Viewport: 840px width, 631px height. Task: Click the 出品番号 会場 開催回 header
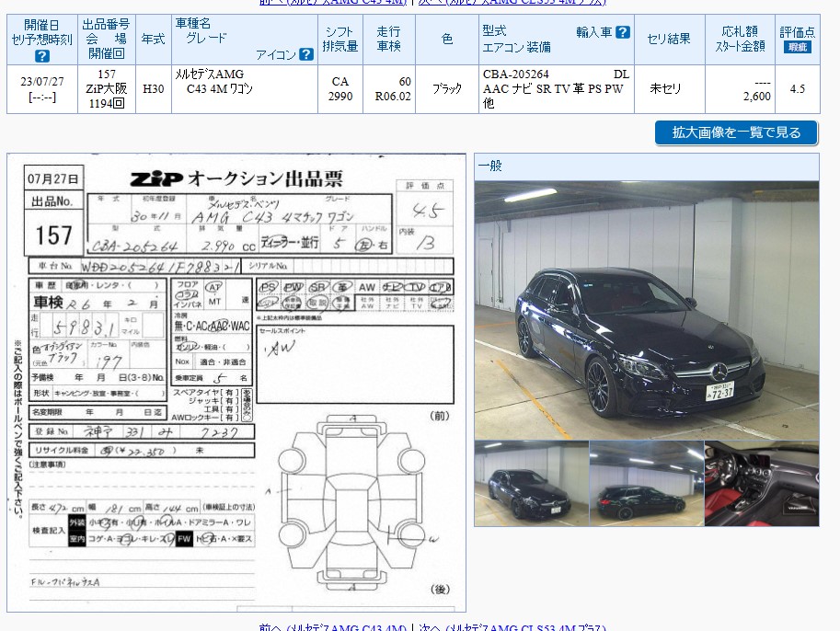[x=106, y=40]
